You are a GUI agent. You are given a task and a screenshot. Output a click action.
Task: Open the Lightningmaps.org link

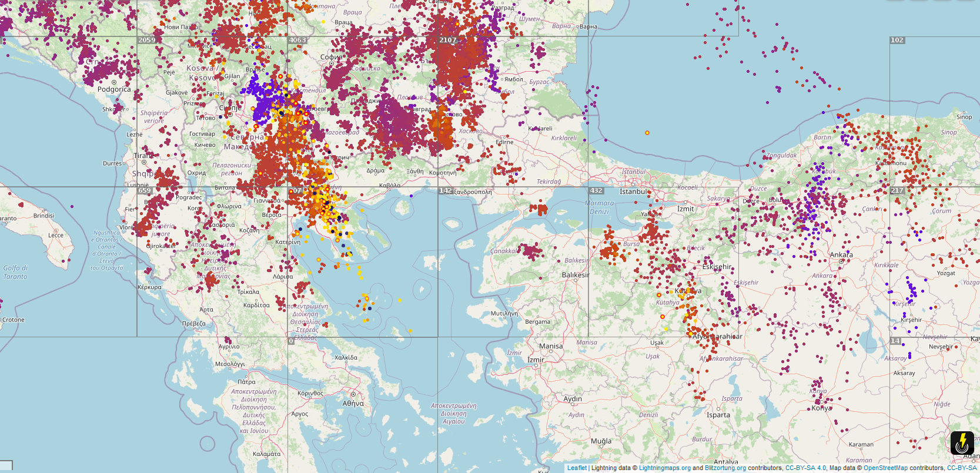click(x=664, y=468)
